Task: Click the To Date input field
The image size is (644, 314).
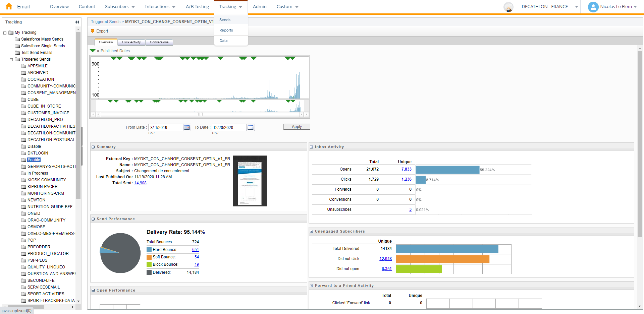Action: 229,127
